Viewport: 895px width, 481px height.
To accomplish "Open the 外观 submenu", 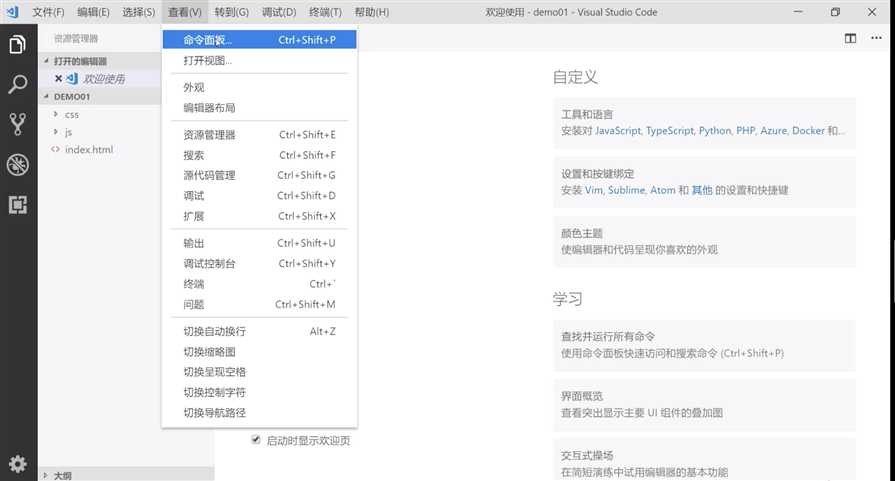I will pos(260,87).
